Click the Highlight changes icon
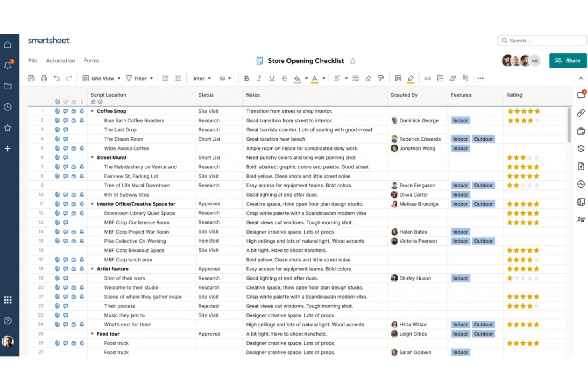This screenshot has height=392, width=588. [411, 79]
